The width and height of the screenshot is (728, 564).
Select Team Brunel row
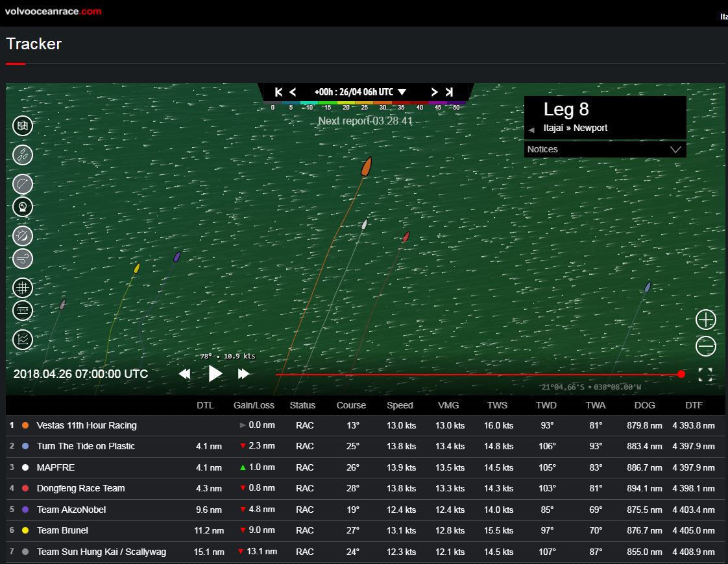click(365, 530)
